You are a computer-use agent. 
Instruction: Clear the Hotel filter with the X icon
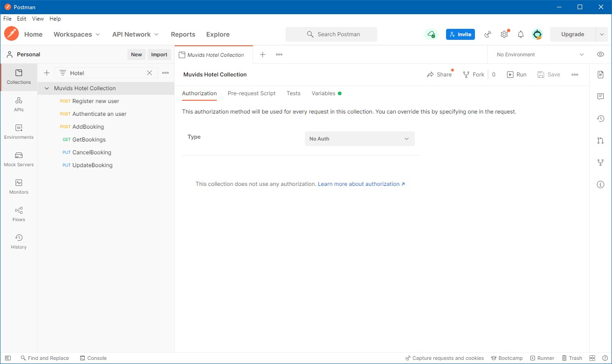(149, 73)
